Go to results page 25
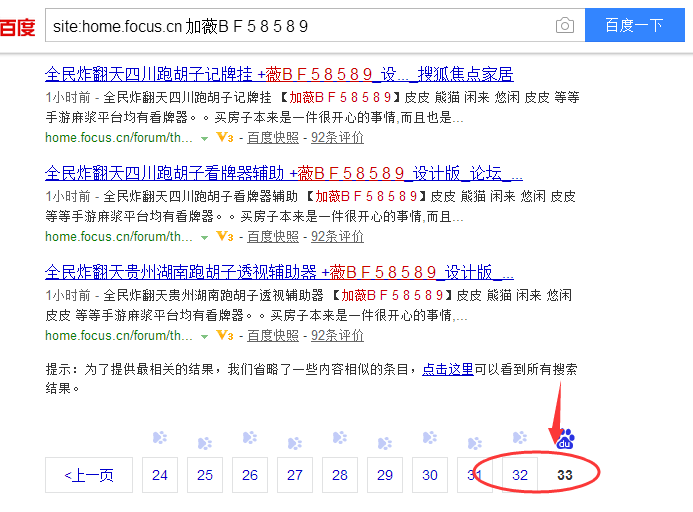693x512 pixels. (205, 475)
